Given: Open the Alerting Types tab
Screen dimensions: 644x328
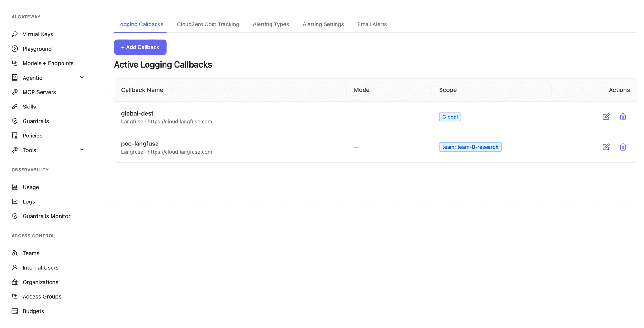Looking at the screenshot, I should coord(271,24).
